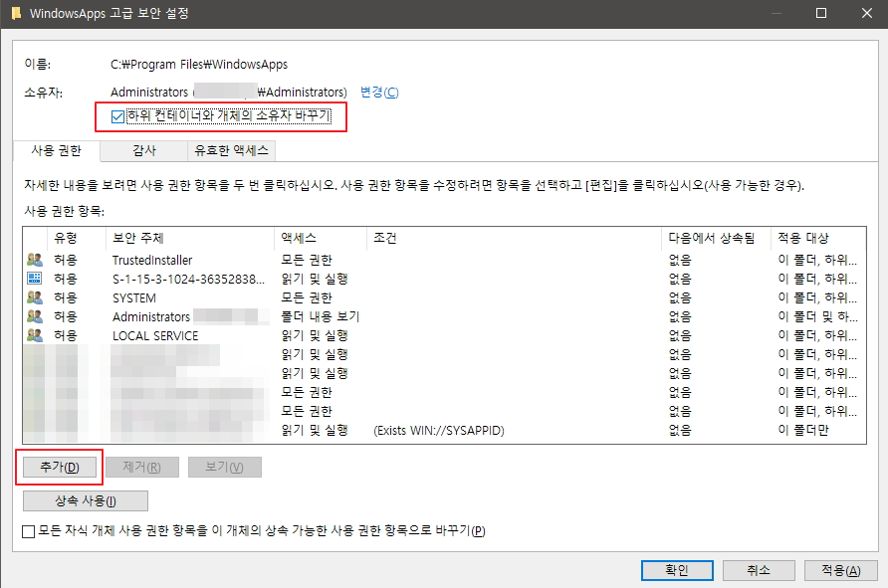Click the Administrators row user icon
The width and height of the screenshot is (888, 588).
[x=35, y=316]
